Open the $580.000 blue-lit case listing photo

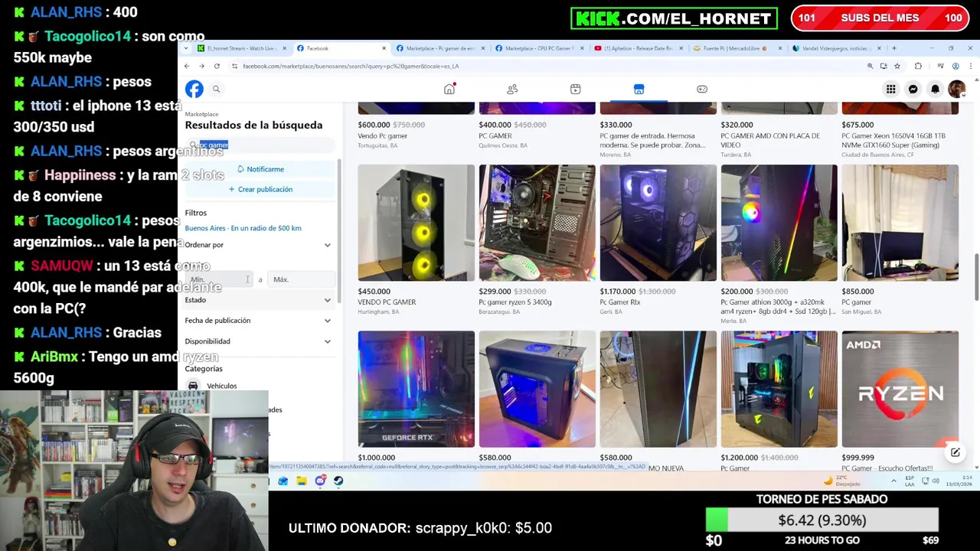pyautogui.click(x=537, y=389)
